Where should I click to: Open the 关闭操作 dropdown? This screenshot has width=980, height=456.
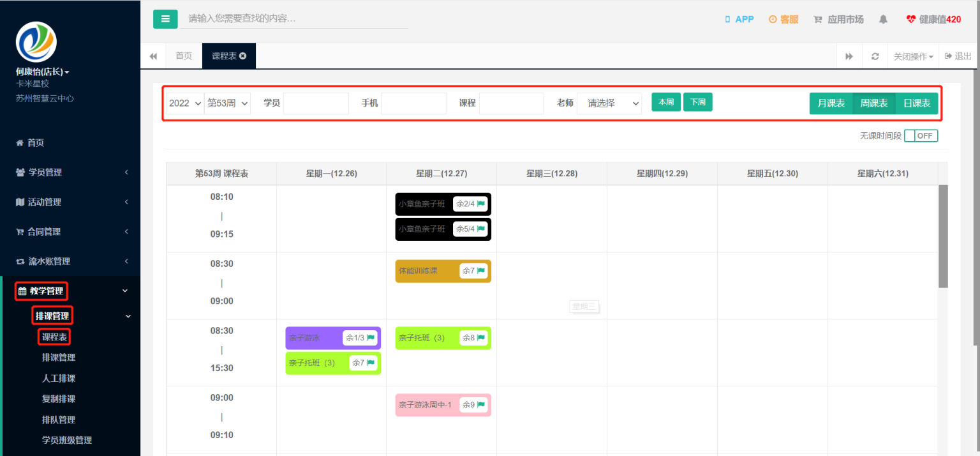click(913, 56)
